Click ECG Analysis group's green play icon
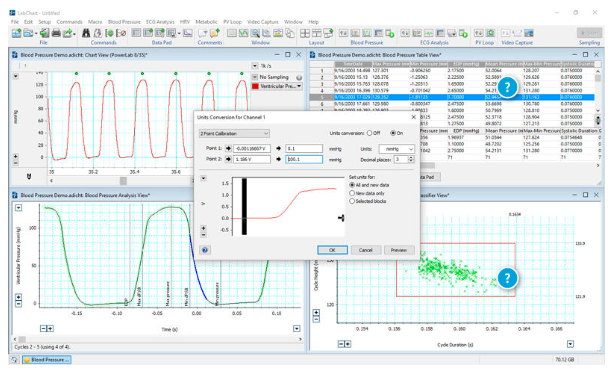The width and height of the screenshot is (612, 372). 463,34
